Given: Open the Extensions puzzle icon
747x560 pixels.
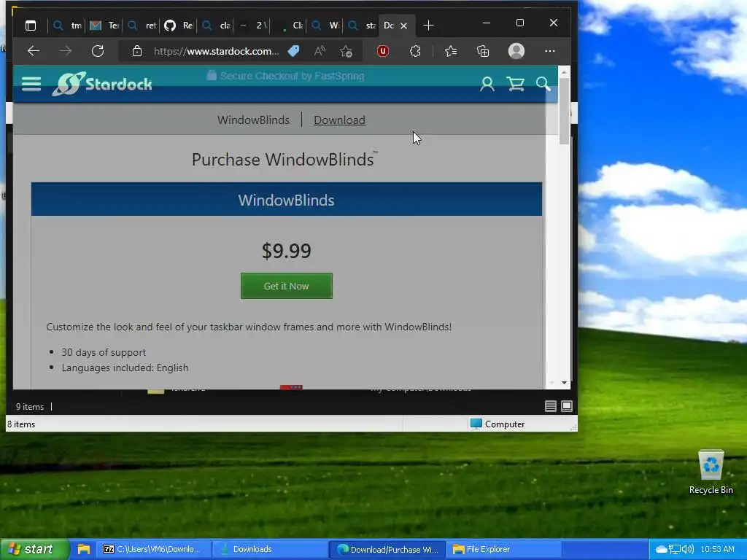Looking at the screenshot, I should click(x=415, y=51).
